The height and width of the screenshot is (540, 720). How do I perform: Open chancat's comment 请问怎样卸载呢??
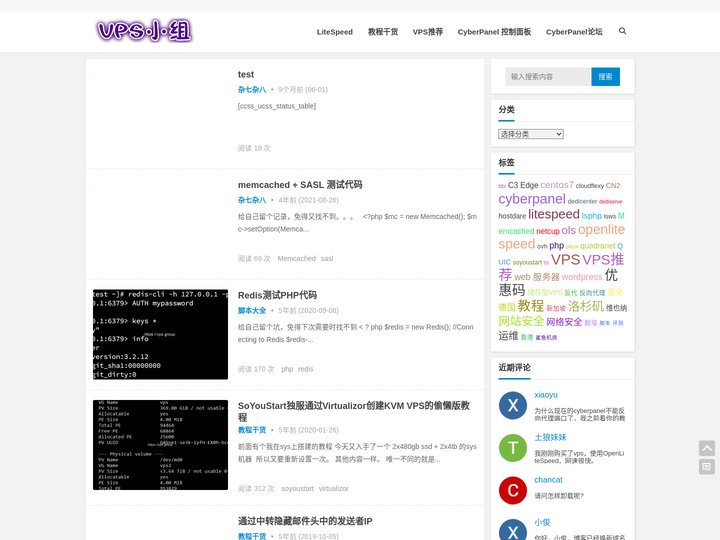tap(559, 496)
